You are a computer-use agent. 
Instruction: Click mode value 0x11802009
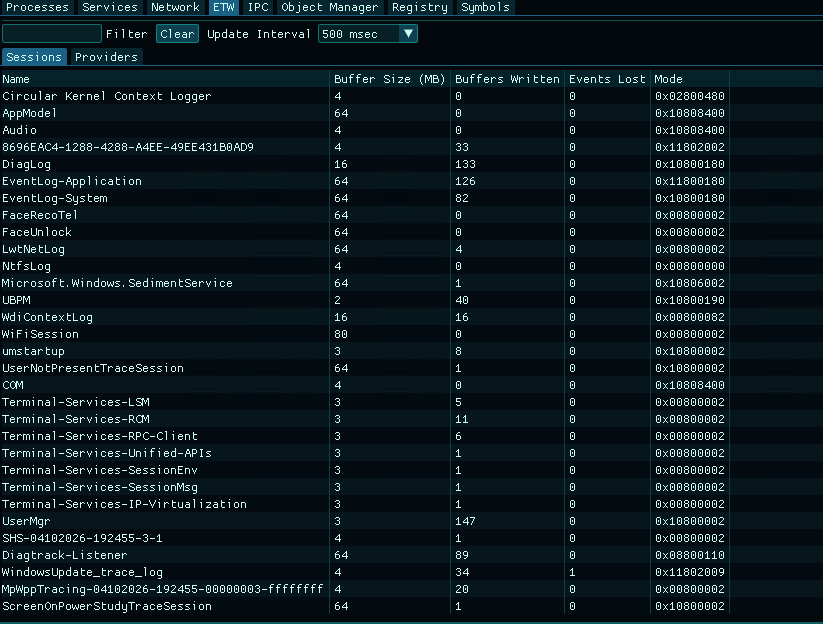[690, 572]
